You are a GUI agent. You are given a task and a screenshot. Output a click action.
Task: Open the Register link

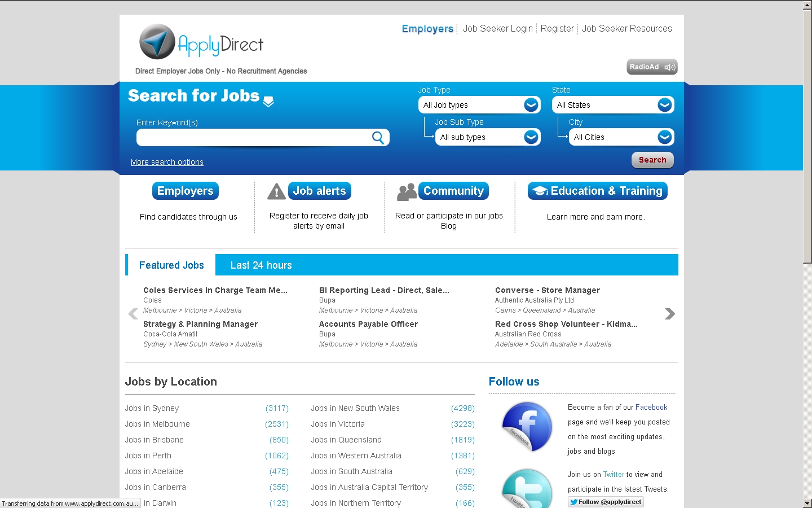(557, 28)
